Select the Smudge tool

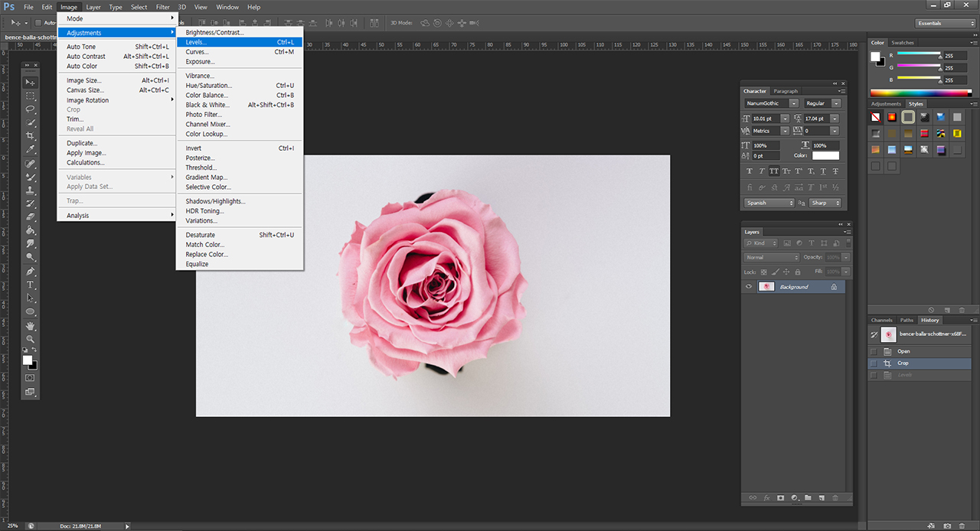coord(31,243)
